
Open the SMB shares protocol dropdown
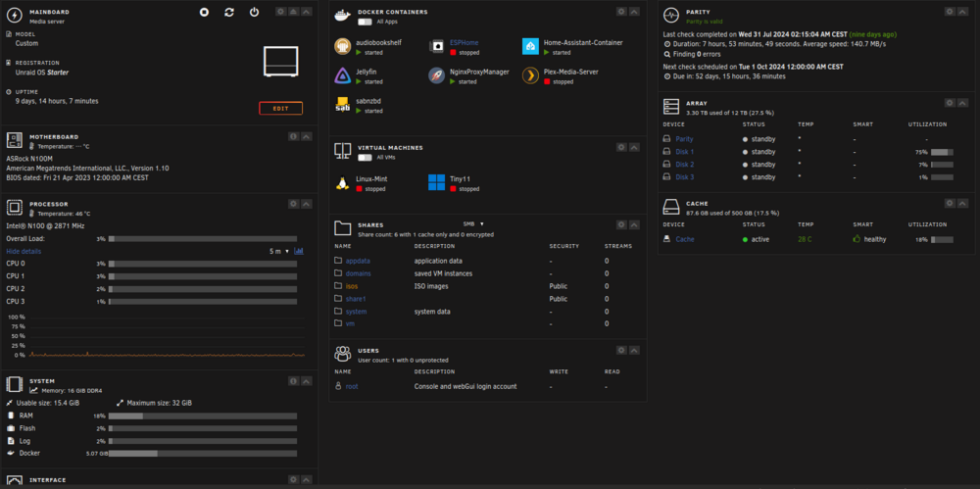(x=473, y=223)
